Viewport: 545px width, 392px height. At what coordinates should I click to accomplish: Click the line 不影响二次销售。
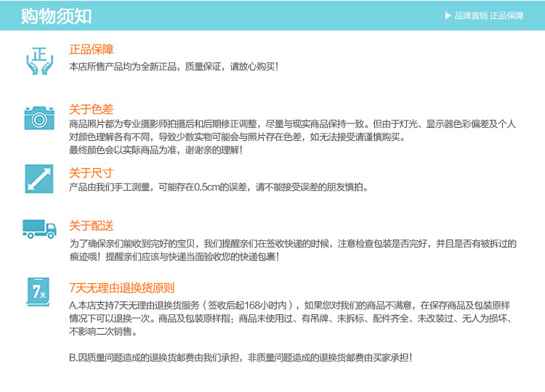click(103, 332)
